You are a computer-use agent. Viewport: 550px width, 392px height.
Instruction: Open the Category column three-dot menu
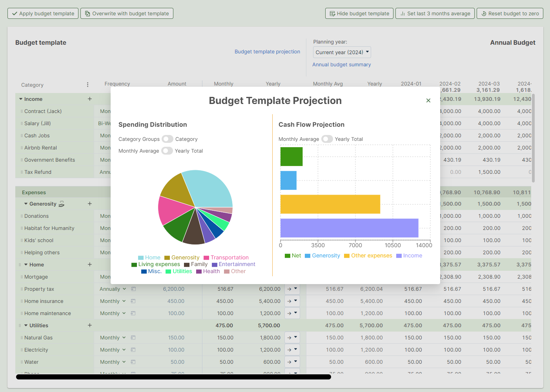(87, 85)
